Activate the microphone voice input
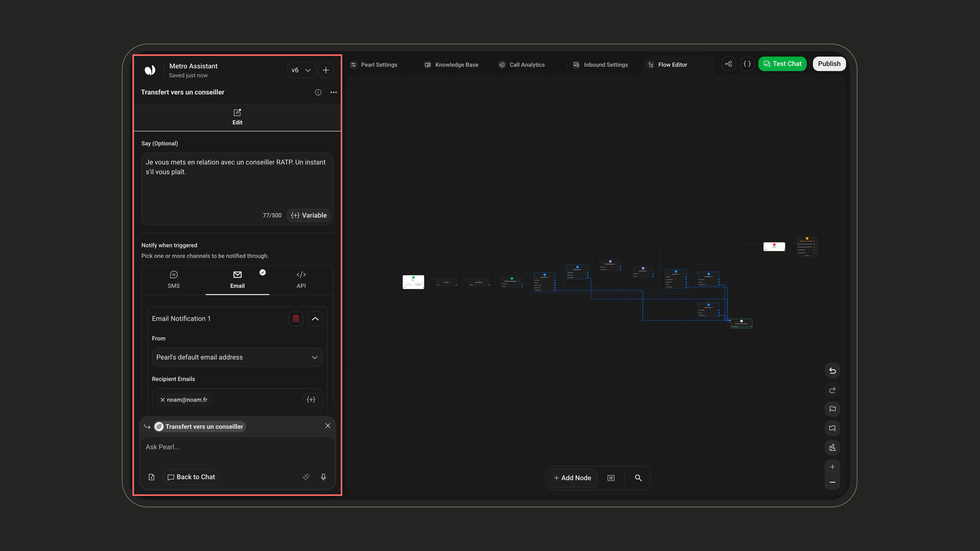This screenshot has height=551, width=980. (x=323, y=477)
